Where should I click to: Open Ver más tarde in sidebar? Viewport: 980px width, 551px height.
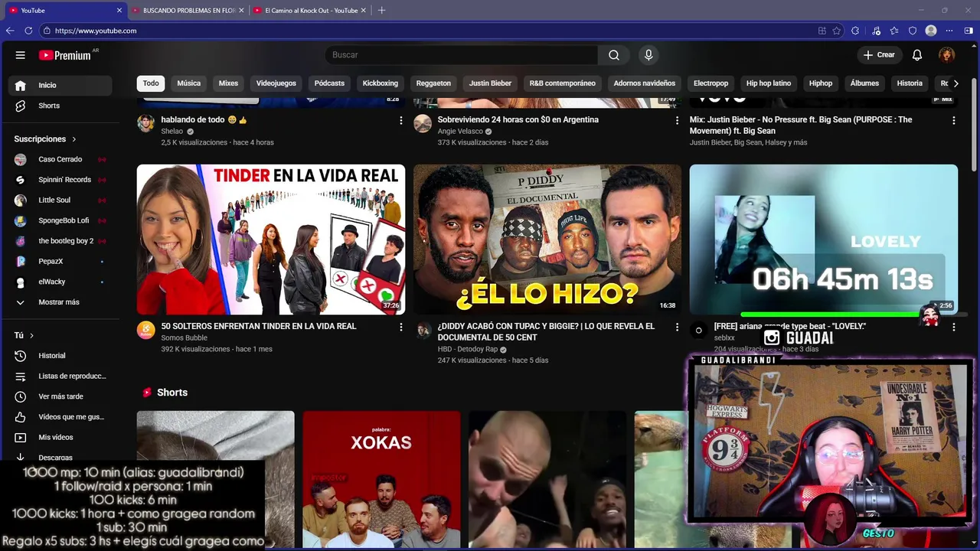click(60, 396)
